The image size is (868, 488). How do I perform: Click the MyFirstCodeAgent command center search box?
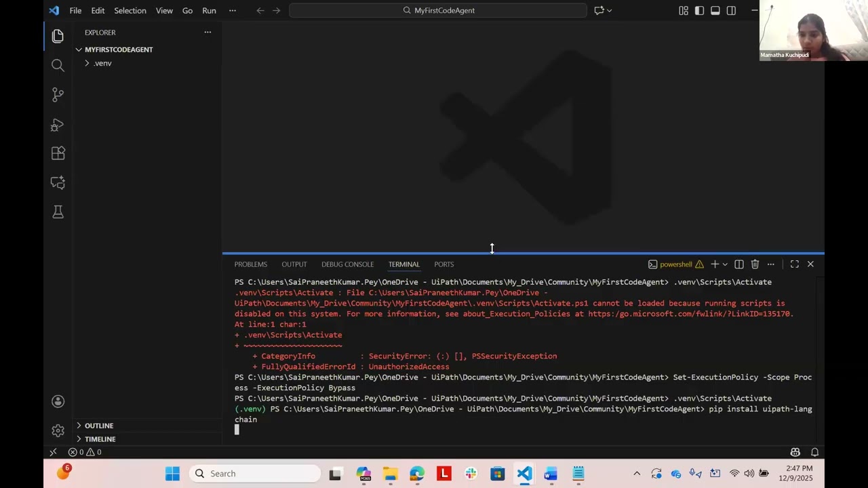click(x=438, y=10)
